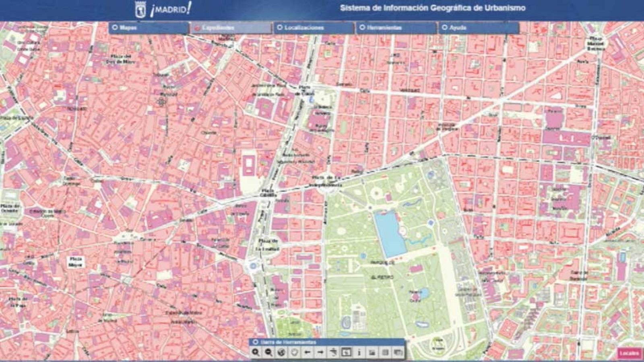Expand the Herramientas menu

pos(380,27)
